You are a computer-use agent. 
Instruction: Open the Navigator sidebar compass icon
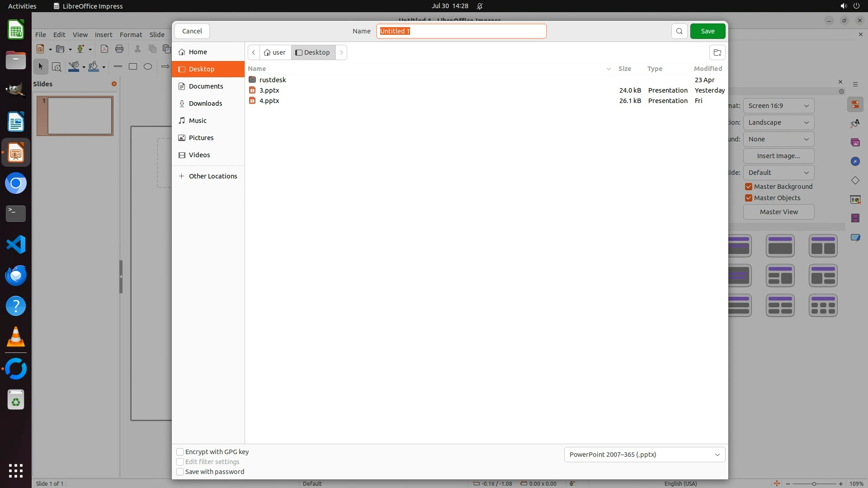point(855,161)
